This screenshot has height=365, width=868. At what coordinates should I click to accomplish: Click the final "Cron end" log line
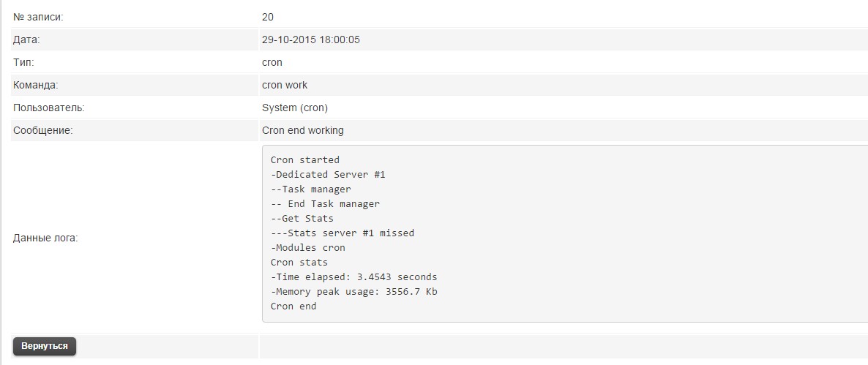pos(293,306)
